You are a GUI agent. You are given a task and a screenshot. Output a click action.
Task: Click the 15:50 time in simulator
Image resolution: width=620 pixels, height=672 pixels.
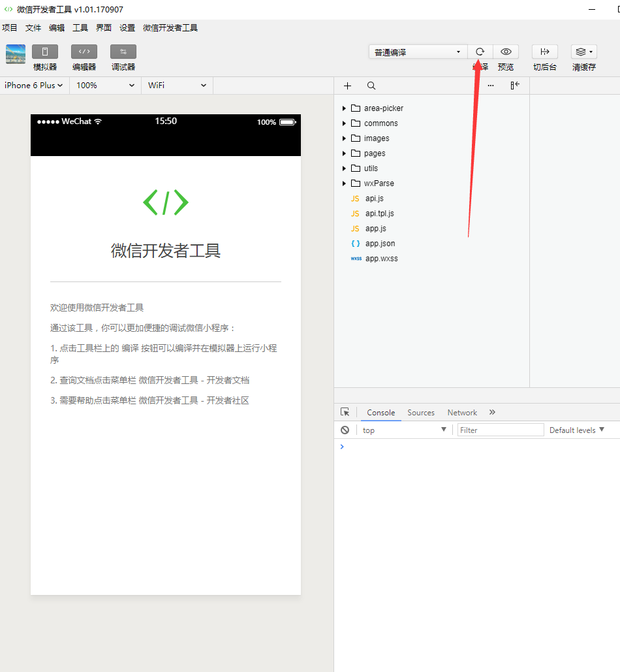(x=166, y=121)
